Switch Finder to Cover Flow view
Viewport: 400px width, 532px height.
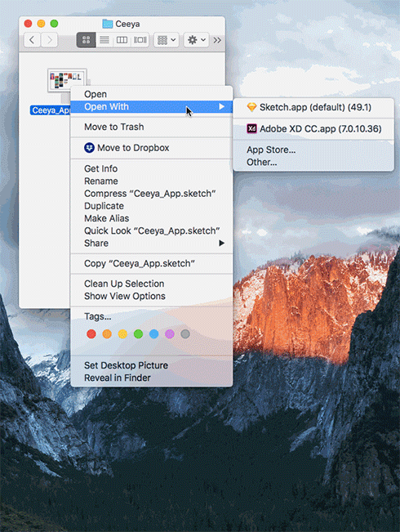140,40
